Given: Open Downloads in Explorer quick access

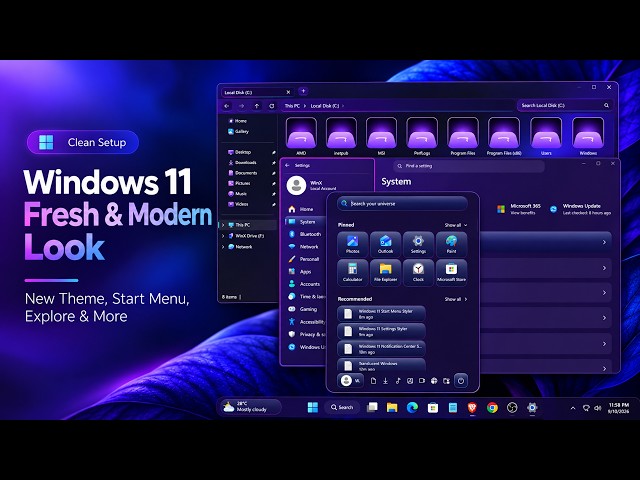Looking at the screenshot, I should [245, 162].
